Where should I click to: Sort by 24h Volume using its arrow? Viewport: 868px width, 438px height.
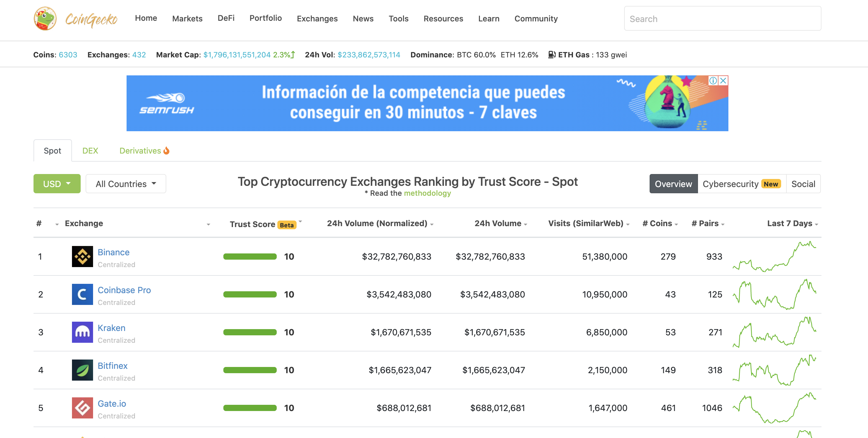(x=526, y=224)
